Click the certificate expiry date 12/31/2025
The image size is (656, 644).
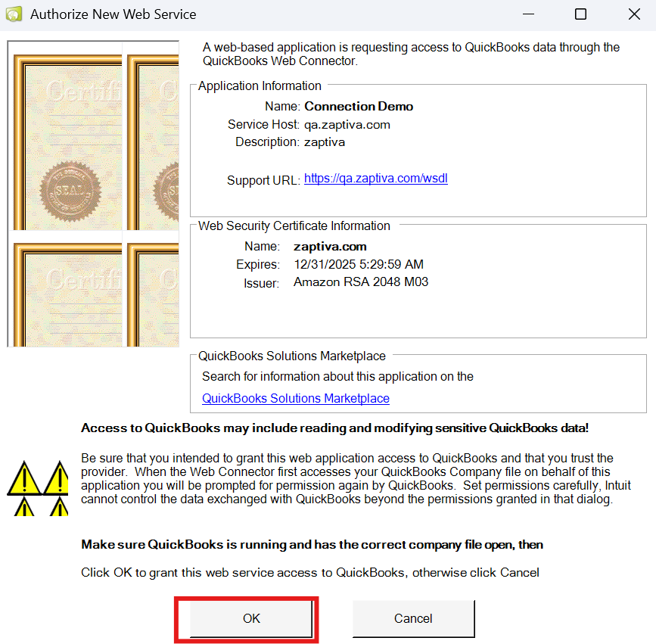[358, 264]
